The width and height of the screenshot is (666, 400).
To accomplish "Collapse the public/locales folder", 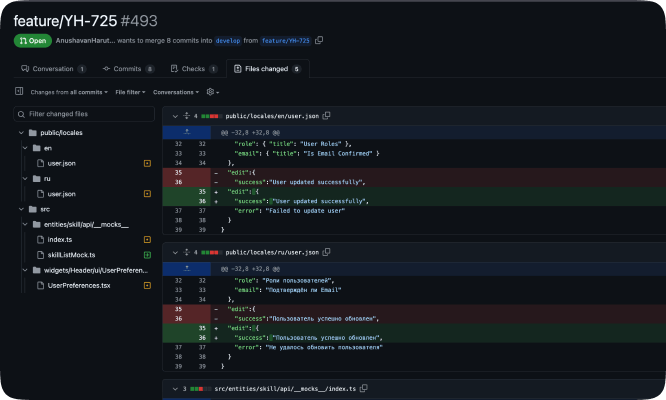I will point(19,132).
